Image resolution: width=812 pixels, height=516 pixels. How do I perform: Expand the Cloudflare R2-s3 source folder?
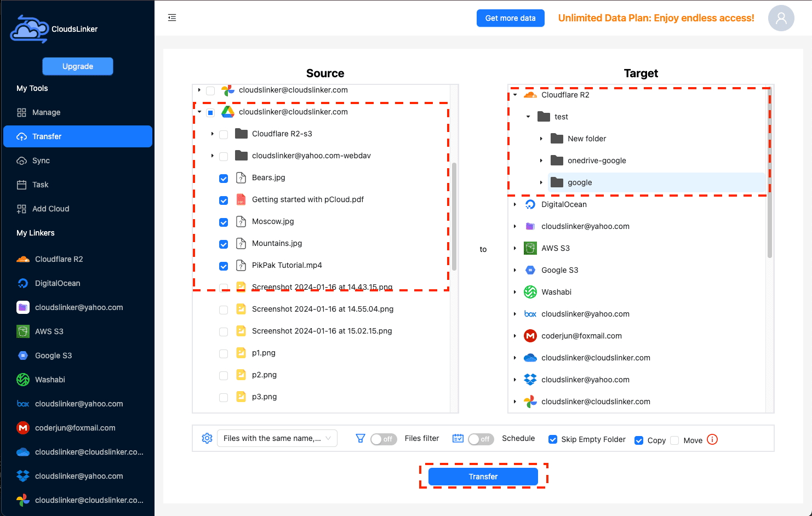[x=212, y=134]
